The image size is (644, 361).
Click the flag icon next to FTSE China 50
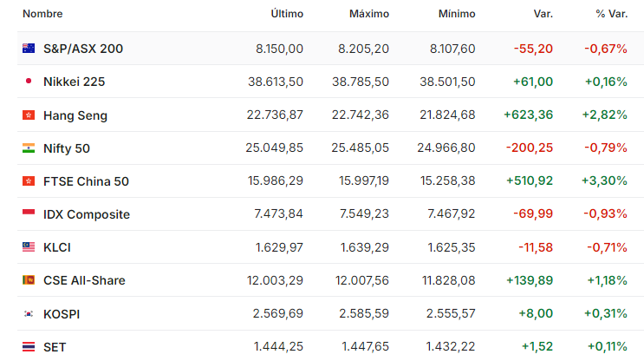[x=29, y=180]
